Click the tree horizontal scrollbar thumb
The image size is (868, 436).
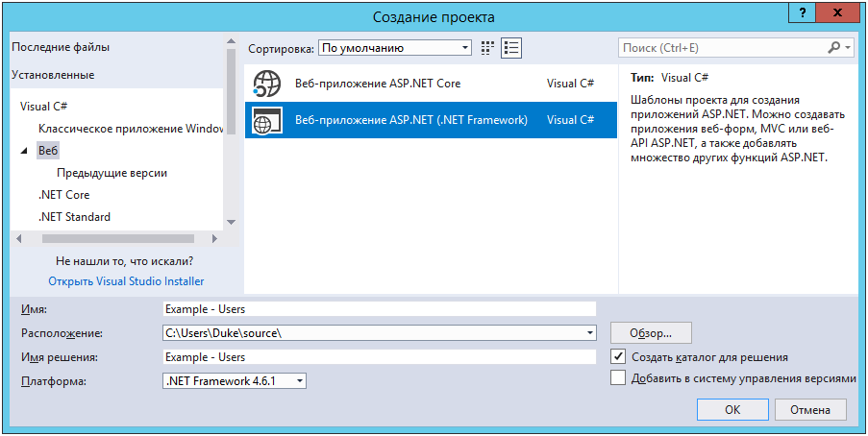click(x=118, y=238)
